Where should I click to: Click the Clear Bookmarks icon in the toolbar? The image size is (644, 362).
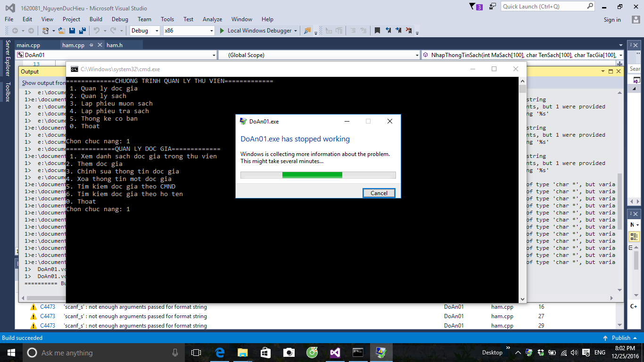coord(409,31)
